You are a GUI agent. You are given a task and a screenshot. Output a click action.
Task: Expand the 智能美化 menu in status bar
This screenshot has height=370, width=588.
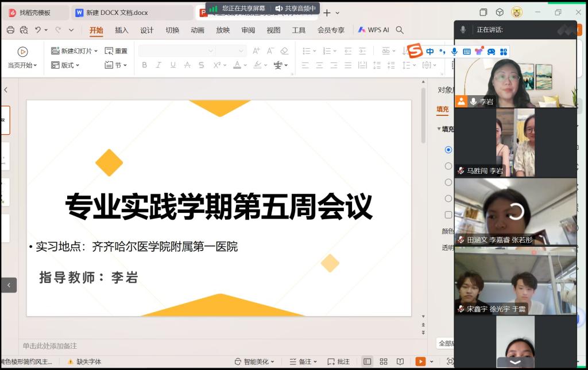[254, 361]
